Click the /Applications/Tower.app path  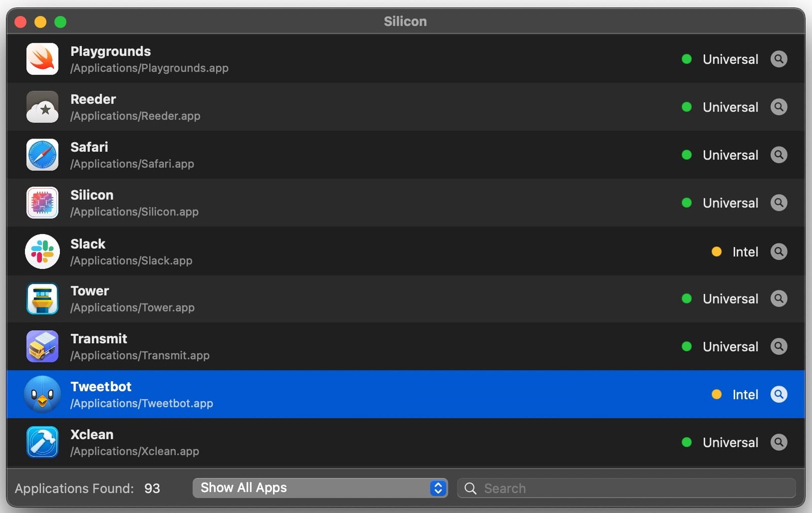[132, 307]
